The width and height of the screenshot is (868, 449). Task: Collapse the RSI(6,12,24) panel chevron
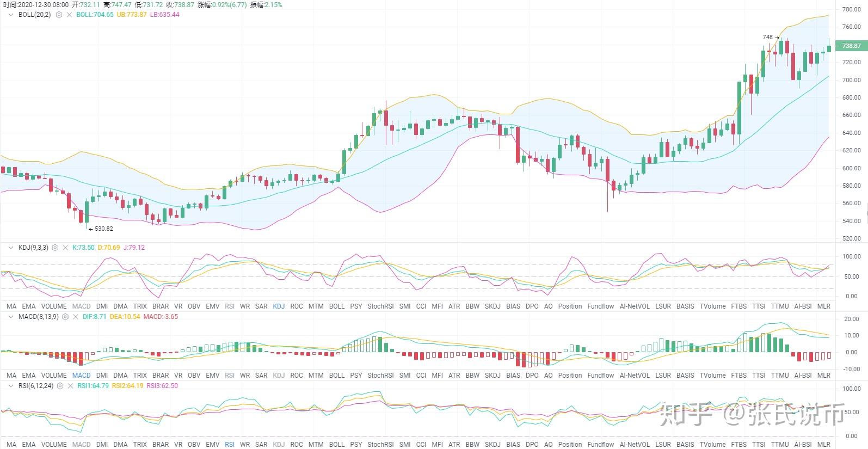[x=10, y=386]
